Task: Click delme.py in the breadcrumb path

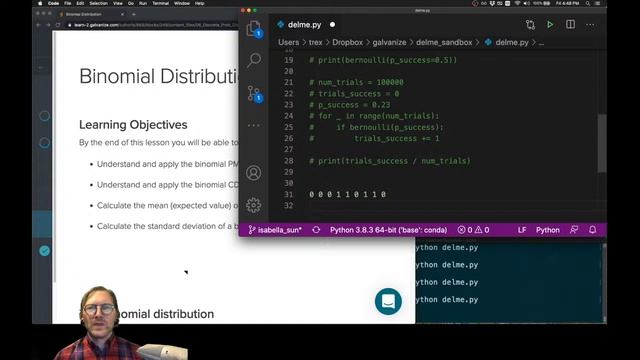Action: click(x=512, y=42)
